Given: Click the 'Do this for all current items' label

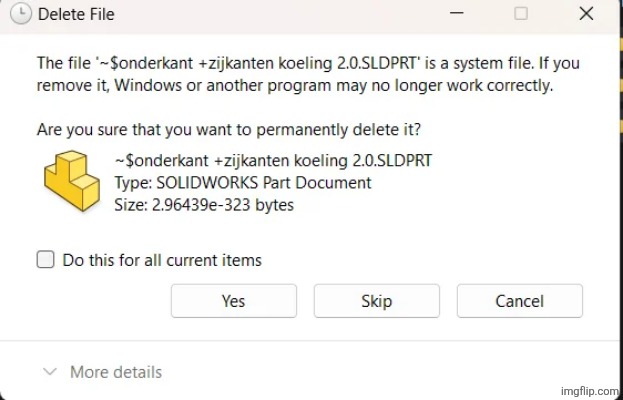Looking at the screenshot, I should 162,260.
